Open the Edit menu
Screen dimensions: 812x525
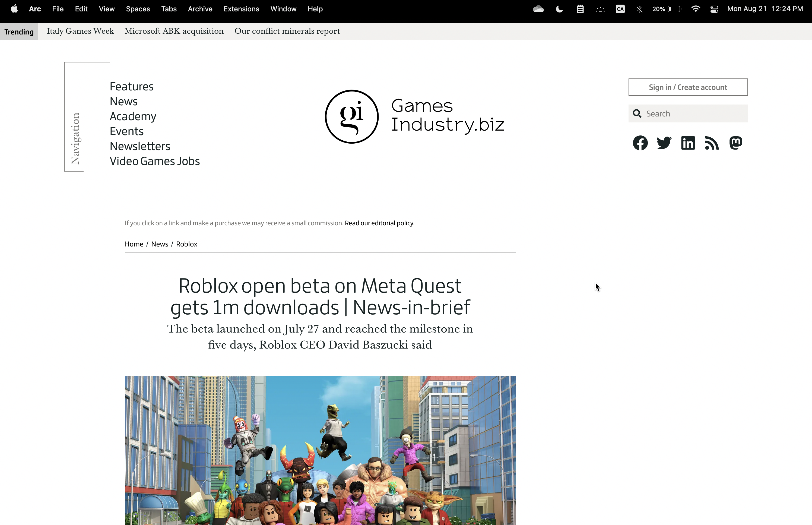click(81, 9)
